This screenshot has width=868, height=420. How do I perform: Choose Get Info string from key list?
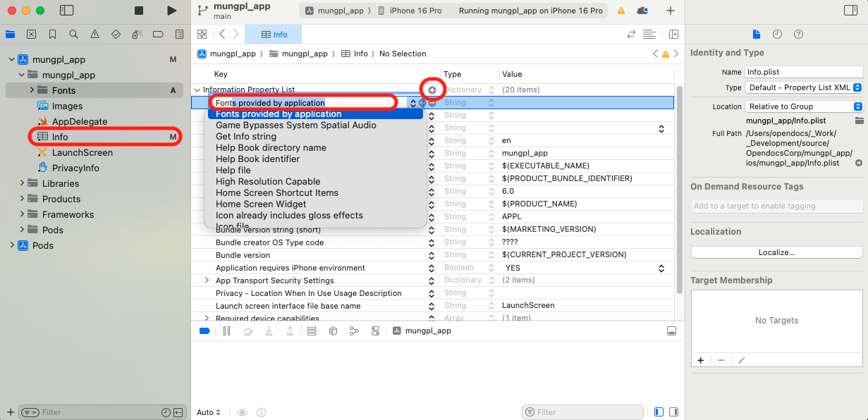tap(246, 137)
